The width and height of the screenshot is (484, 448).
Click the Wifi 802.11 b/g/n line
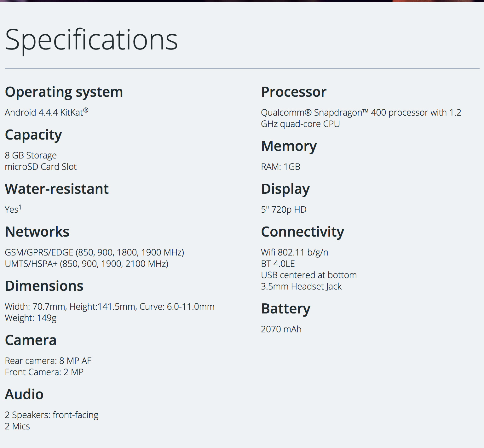[x=294, y=252]
